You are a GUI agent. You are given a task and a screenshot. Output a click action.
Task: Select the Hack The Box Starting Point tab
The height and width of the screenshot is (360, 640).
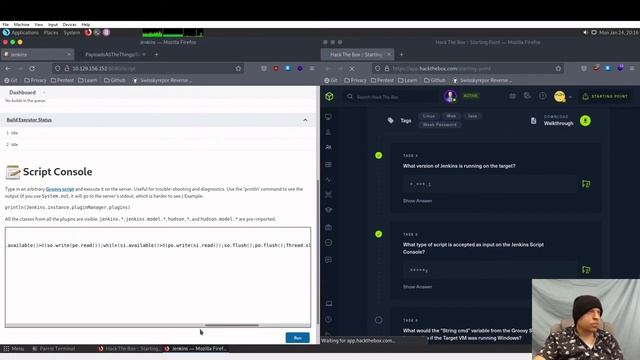point(357,54)
